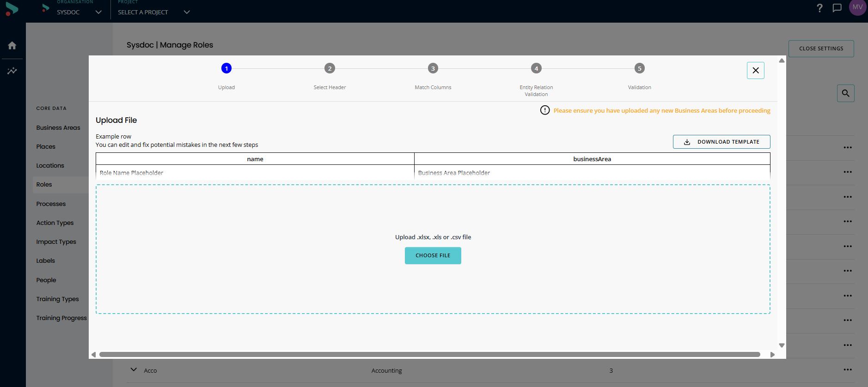Open the home icon in left rail
The height and width of the screenshot is (387, 868).
(12, 45)
